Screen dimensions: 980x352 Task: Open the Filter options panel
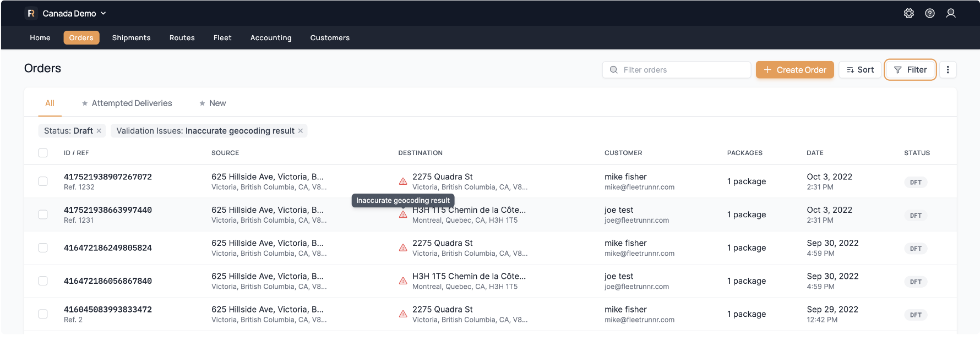click(910, 70)
